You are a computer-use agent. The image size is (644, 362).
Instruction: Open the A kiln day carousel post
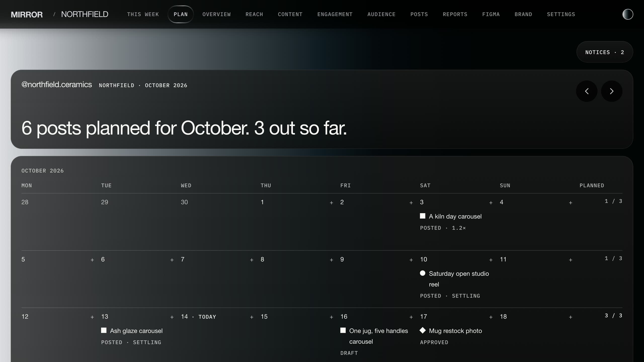point(451,222)
